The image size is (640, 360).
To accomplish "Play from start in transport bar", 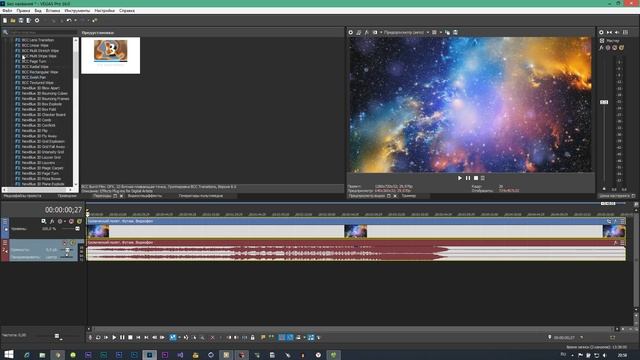I will point(106,337).
